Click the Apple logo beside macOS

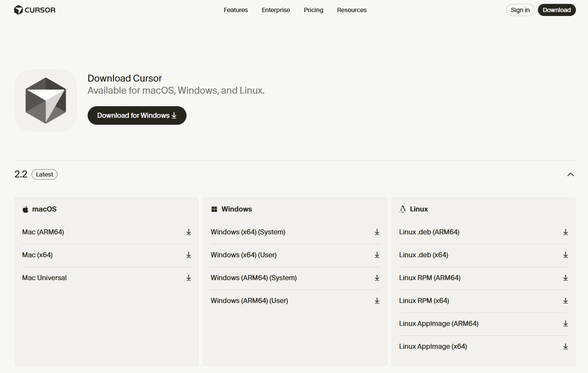coord(25,209)
